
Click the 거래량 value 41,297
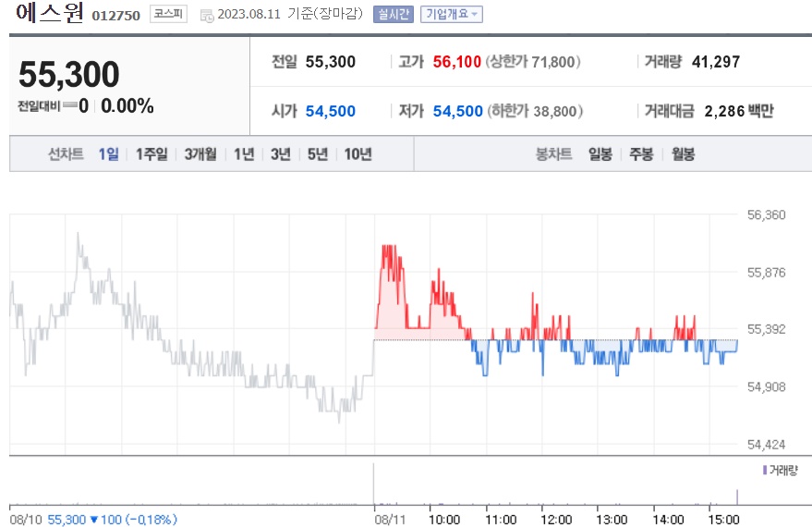716,62
